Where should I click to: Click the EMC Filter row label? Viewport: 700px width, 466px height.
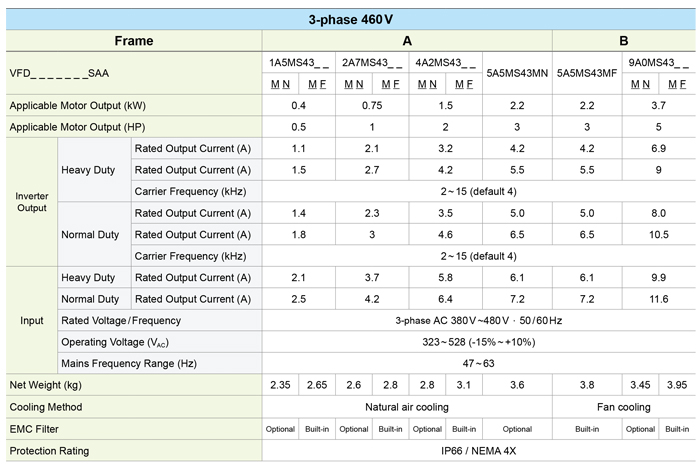click(34, 429)
